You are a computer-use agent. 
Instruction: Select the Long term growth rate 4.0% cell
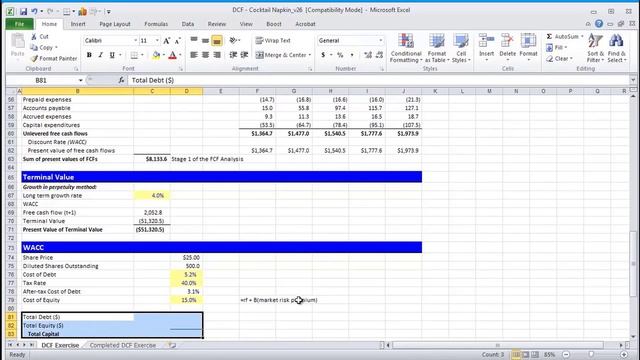pyautogui.click(x=152, y=196)
